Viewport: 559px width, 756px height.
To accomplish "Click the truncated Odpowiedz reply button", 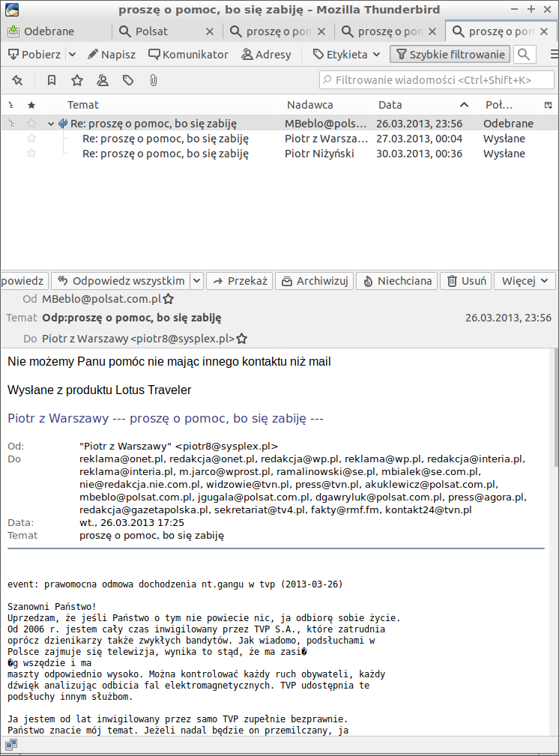I will point(23,281).
